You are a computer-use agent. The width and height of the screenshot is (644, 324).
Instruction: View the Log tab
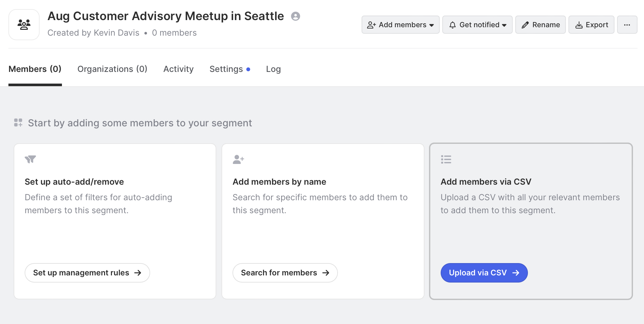pyautogui.click(x=273, y=69)
